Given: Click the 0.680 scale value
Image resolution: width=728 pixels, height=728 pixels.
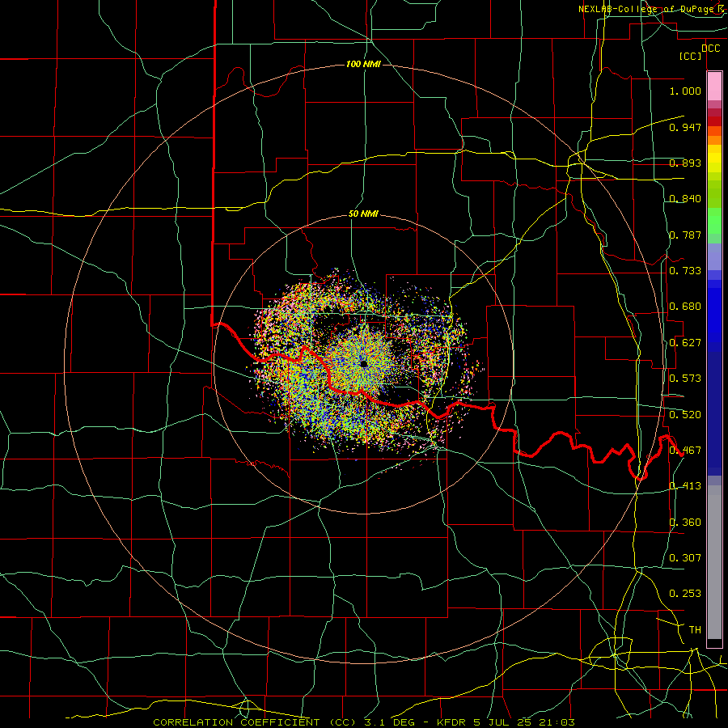Looking at the screenshot, I should coord(685,307).
